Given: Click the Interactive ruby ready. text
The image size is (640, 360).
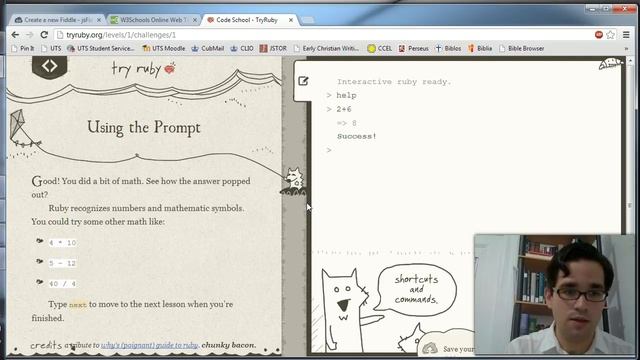Looking at the screenshot, I should (x=394, y=82).
